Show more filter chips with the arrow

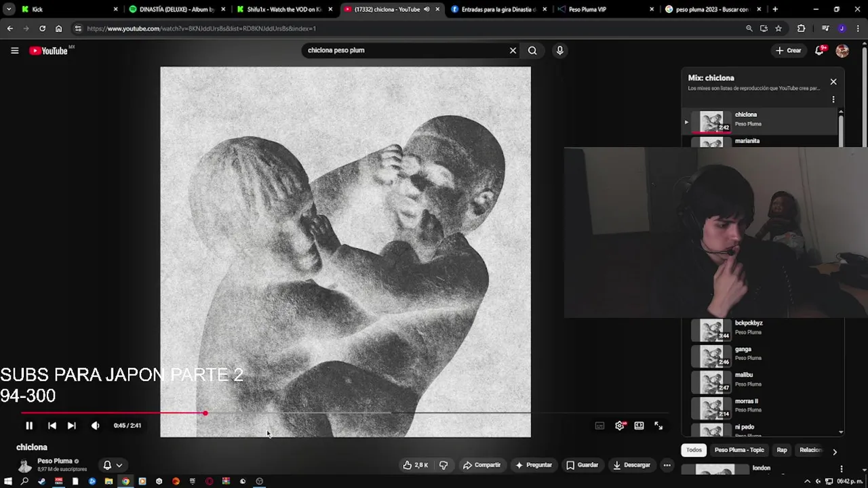point(835,451)
